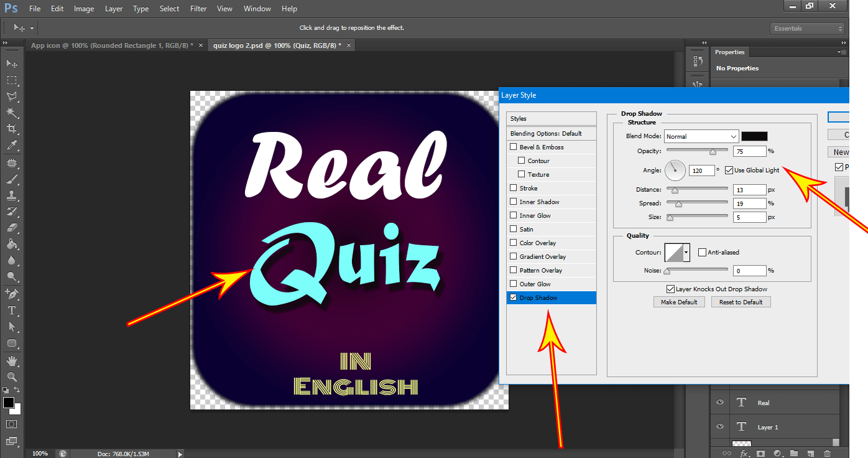The width and height of the screenshot is (868, 458).
Task: Click Reset to Default button
Action: pyautogui.click(x=741, y=302)
